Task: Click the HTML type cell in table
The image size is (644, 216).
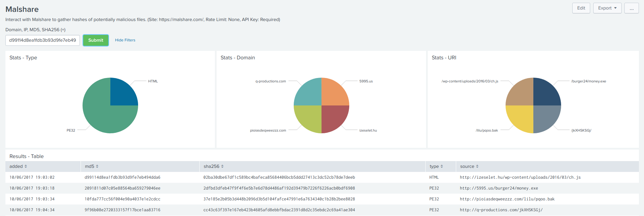Action: tap(434, 177)
